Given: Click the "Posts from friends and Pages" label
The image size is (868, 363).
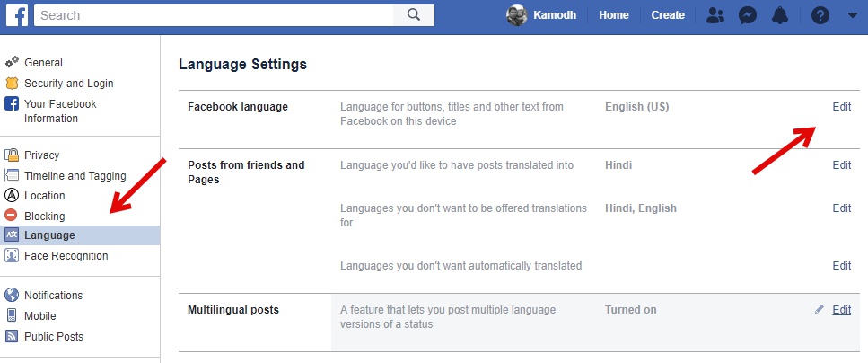Looking at the screenshot, I should pyautogui.click(x=246, y=173).
